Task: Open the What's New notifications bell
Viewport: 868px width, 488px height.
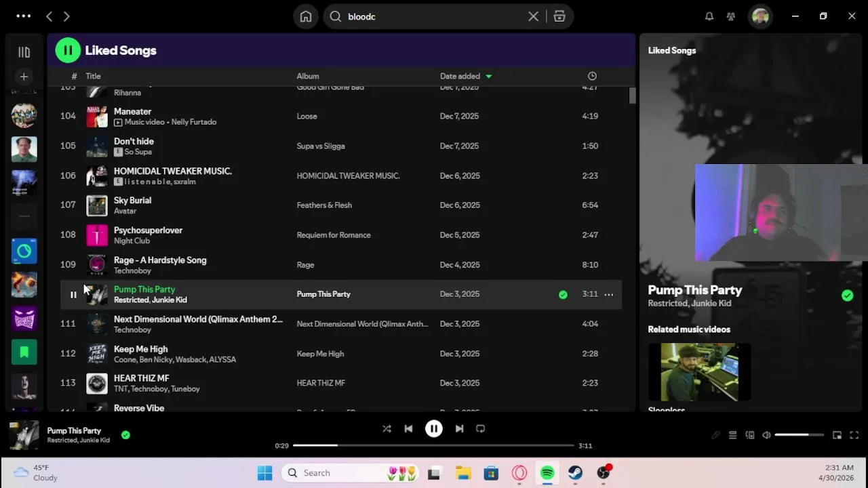Action: [709, 16]
